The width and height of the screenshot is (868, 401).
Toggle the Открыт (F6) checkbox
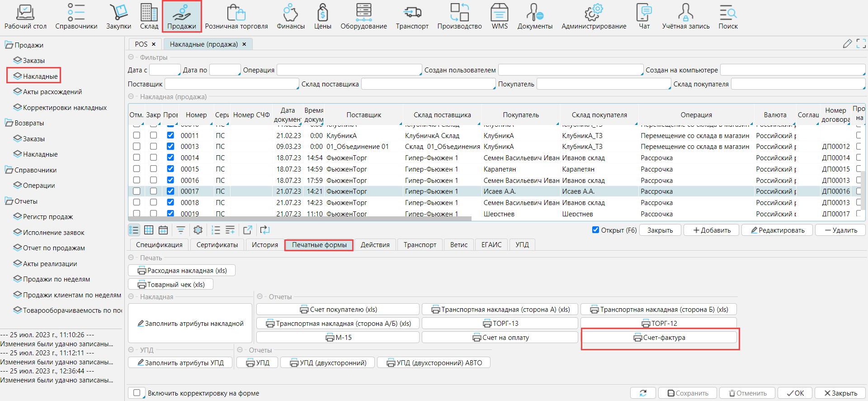pos(595,230)
